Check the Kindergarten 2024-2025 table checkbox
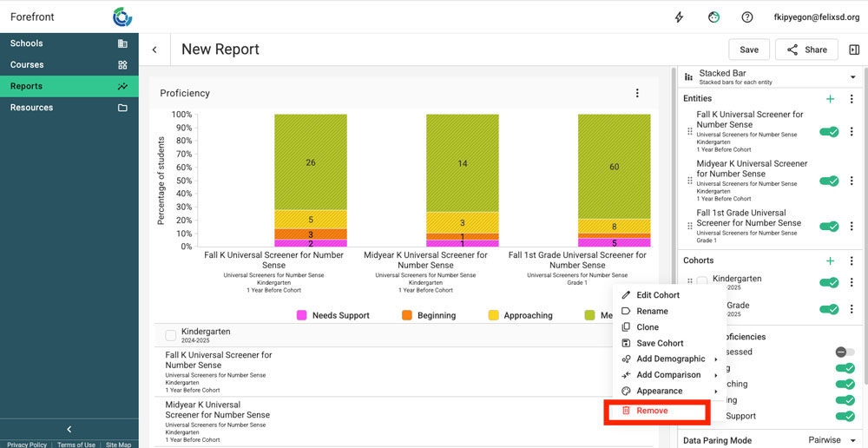This screenshot has width=868, height=448. click(x=170, y=335)
